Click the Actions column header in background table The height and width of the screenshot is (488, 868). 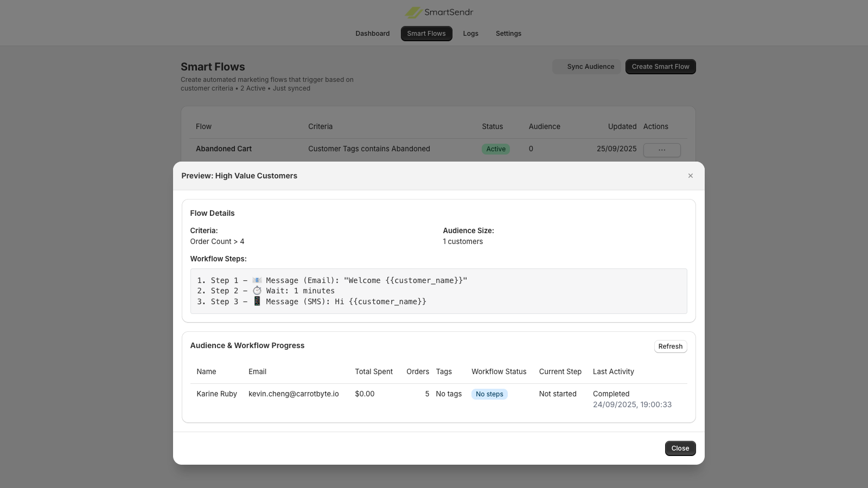coord(656,126)
